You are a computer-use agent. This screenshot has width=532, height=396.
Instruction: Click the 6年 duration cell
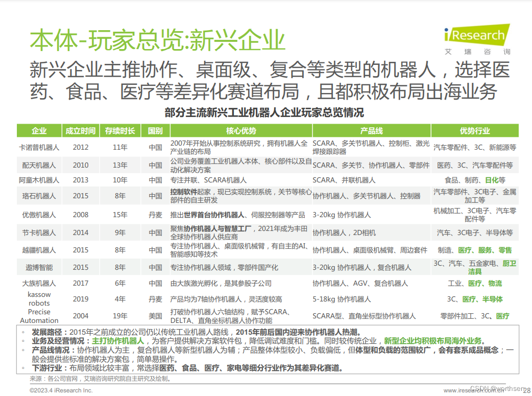[120, 283]
